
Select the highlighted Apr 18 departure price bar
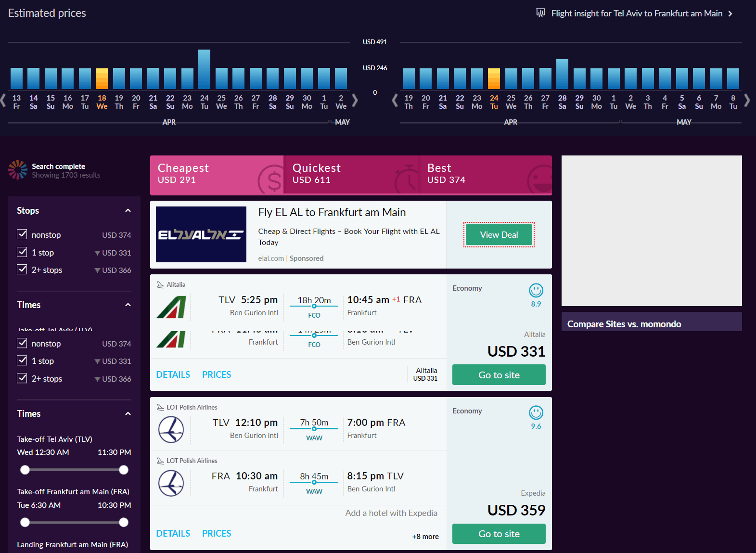point(102,78)
